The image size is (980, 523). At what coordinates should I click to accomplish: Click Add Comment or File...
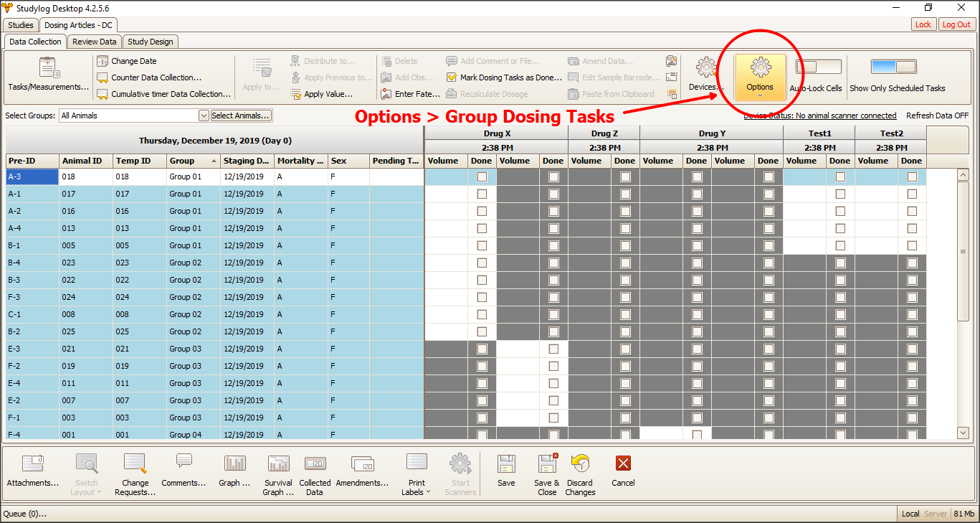(x=493, y=61)
